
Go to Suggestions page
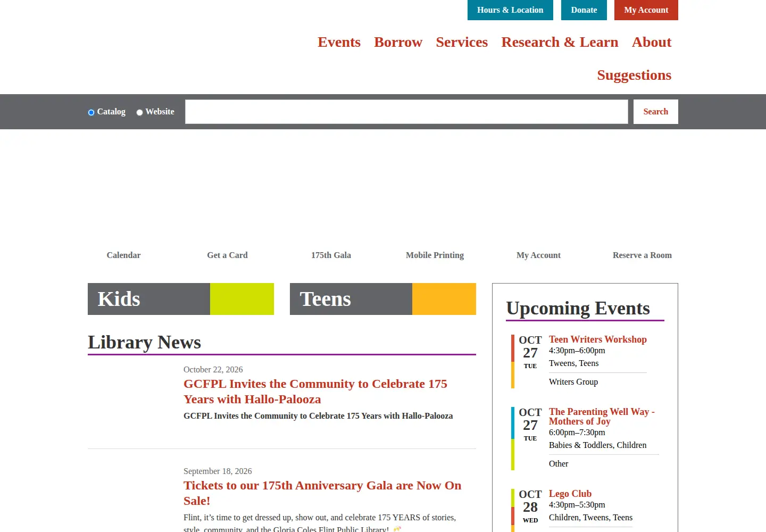click(634, 75)
